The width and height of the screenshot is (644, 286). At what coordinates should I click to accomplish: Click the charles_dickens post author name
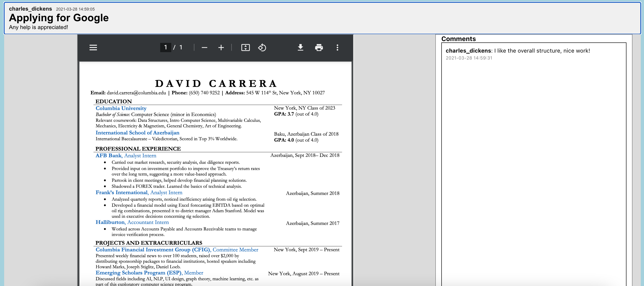coord(30,9)
